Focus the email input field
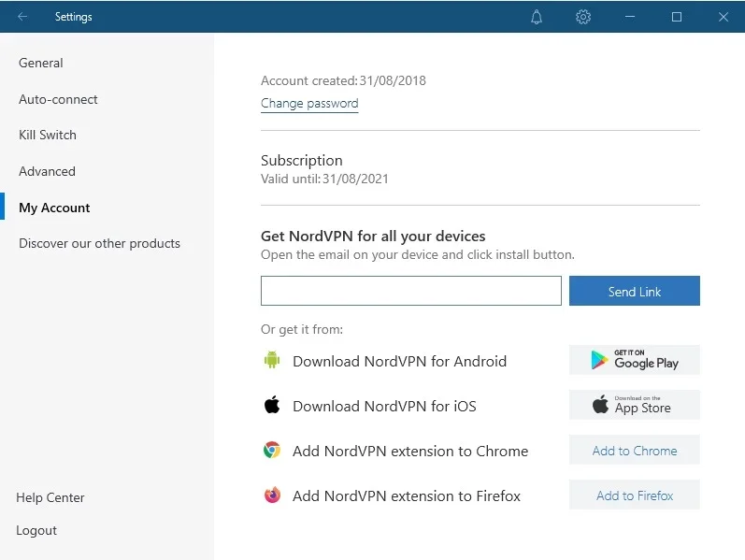The height and width of the screenshot is (560, 745). click(x=411, y=291)
